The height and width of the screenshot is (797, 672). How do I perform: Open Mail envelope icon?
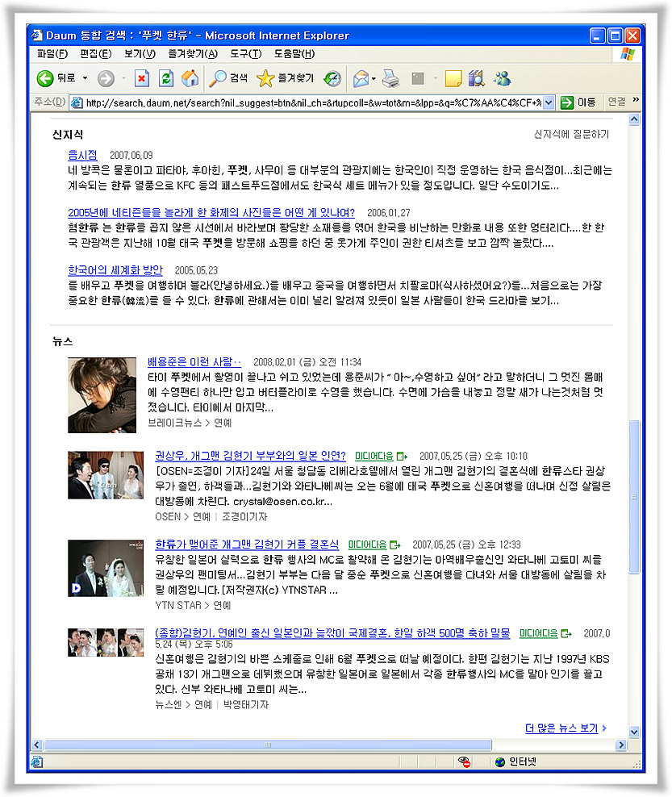coord(361,78)
